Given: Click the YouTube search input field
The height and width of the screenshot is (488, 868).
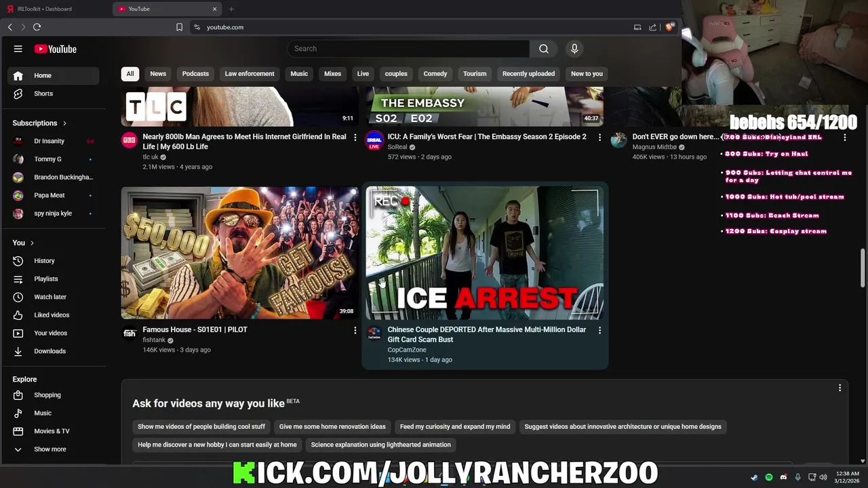Looking at the screenshot, I should 408,49.
